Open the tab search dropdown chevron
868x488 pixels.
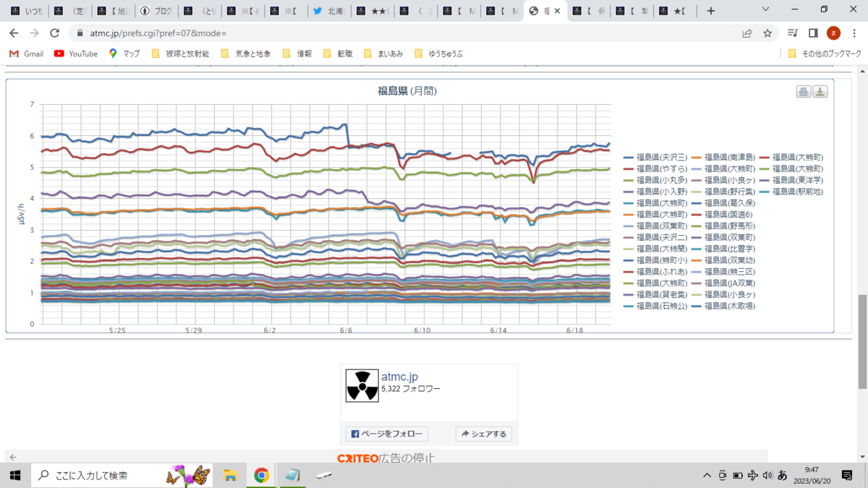point(767,10)
